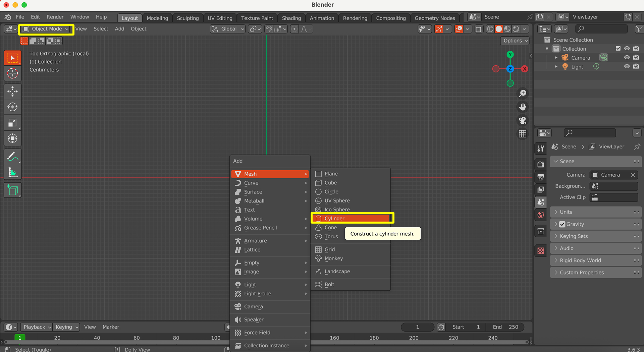Screen dimensions: 644x352
Task: Open the Collection properties tab
Action: [x=541, y=231]
